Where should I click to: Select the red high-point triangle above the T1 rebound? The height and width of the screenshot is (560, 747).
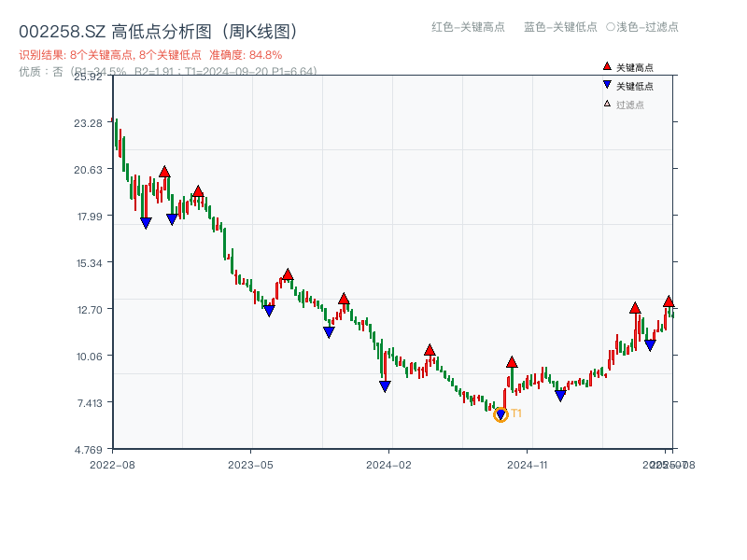pyautogui.click(x=512, y=361)
